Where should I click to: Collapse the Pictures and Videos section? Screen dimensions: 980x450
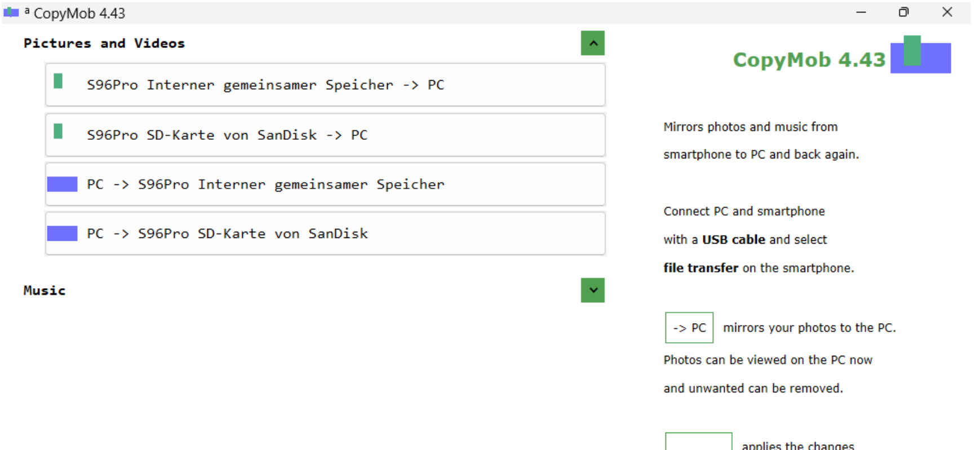point(592,42)
